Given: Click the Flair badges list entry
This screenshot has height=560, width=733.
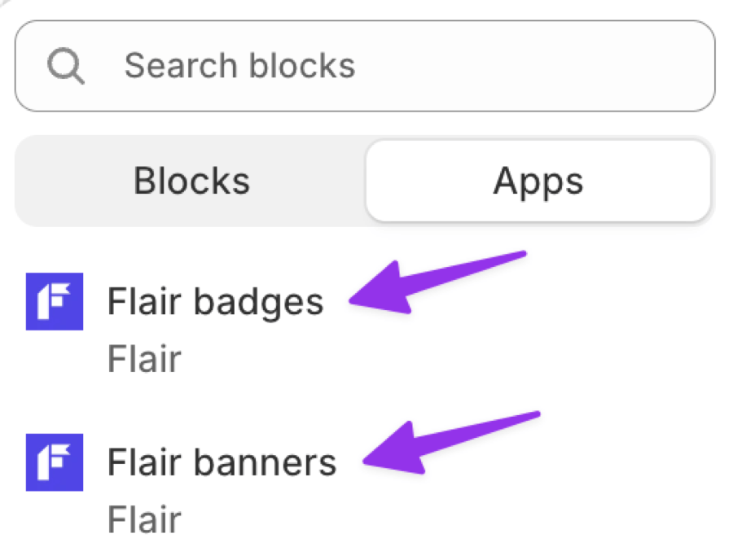Looking at the screenshot, I should (216, 301).
